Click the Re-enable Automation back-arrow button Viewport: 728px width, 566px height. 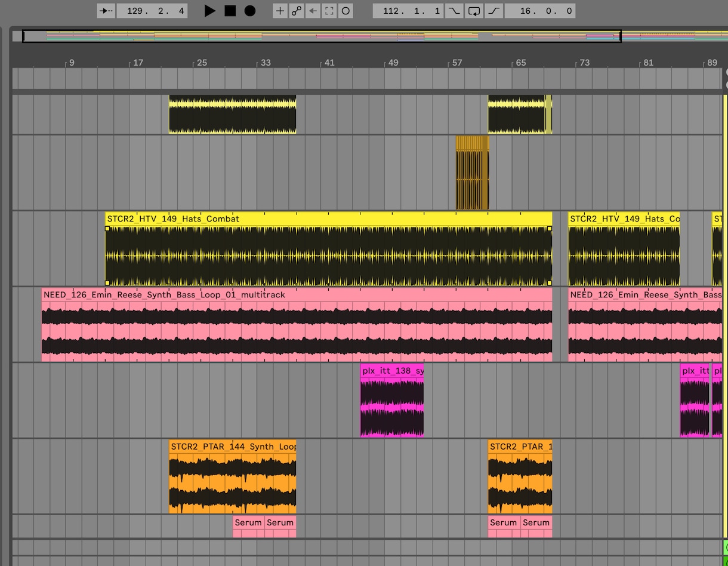(313, 11)
